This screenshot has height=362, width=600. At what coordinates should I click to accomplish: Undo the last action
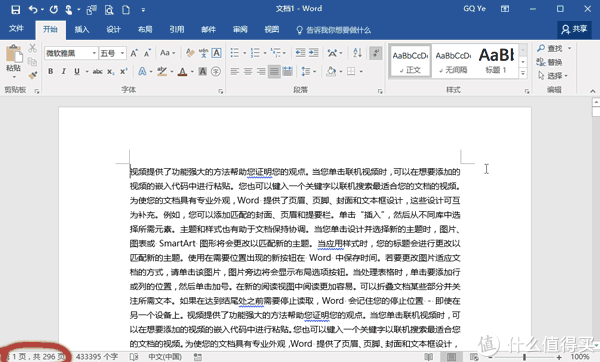click(x=33, y=10)
